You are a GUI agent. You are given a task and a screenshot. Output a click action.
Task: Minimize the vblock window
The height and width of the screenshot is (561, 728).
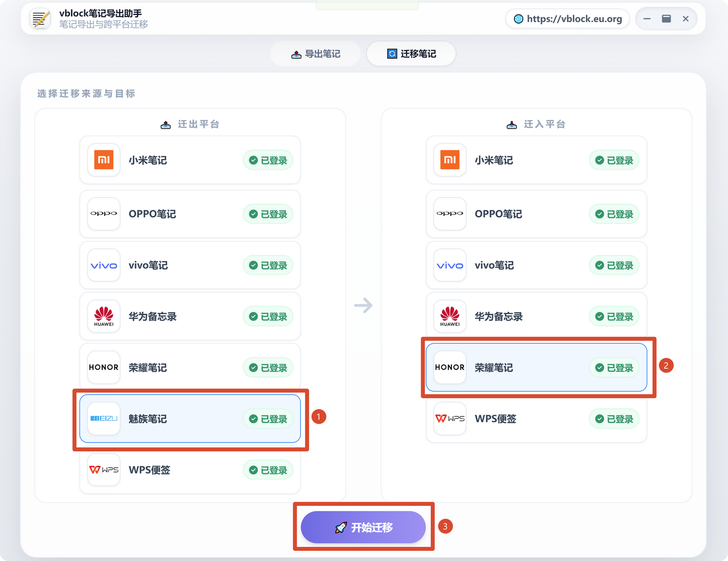coord(647,19)
